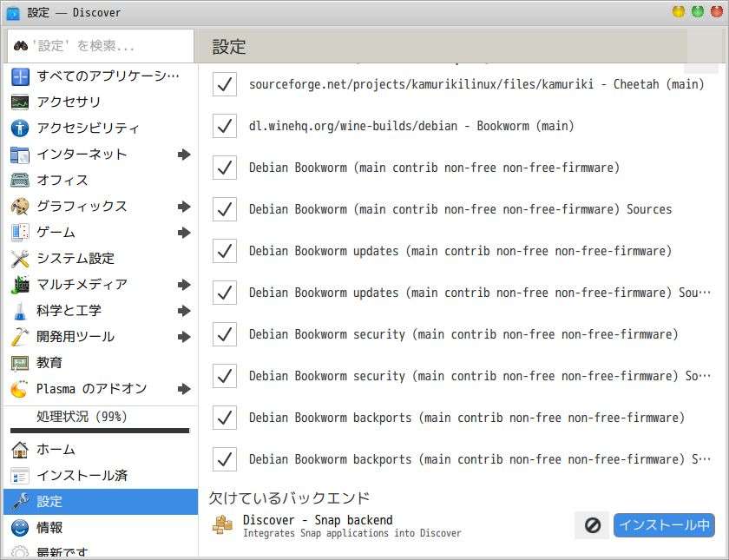Click the Snap backend package icon
729x560 pixels.
pos(222,525)
